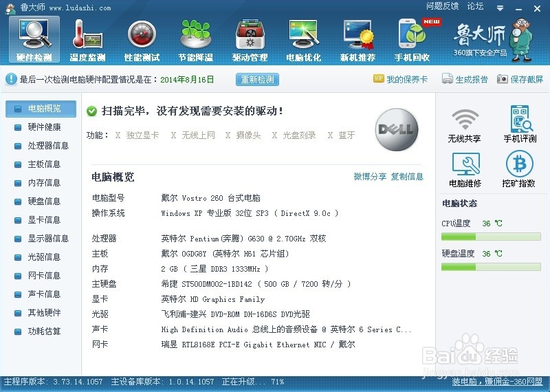Open 论坛 forum link
Screen dimensions: 550x392
coord(475,6)
